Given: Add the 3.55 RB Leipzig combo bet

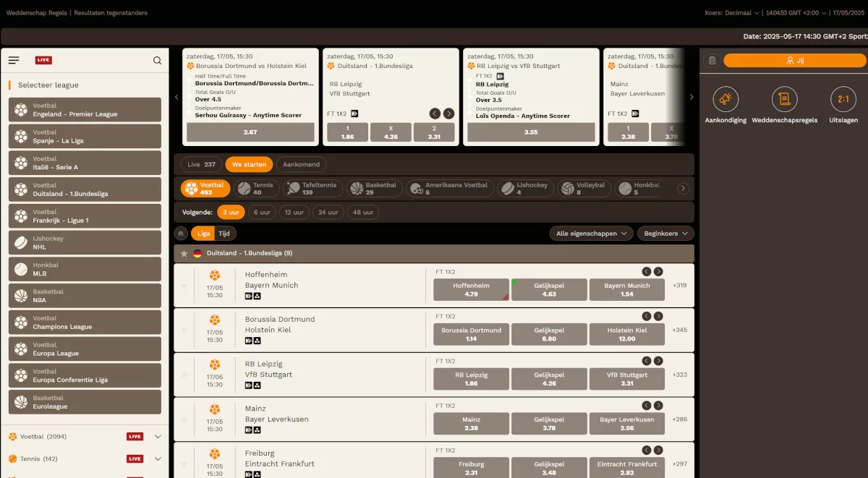Looking at the screenshot, I should [x=531, y=132].
